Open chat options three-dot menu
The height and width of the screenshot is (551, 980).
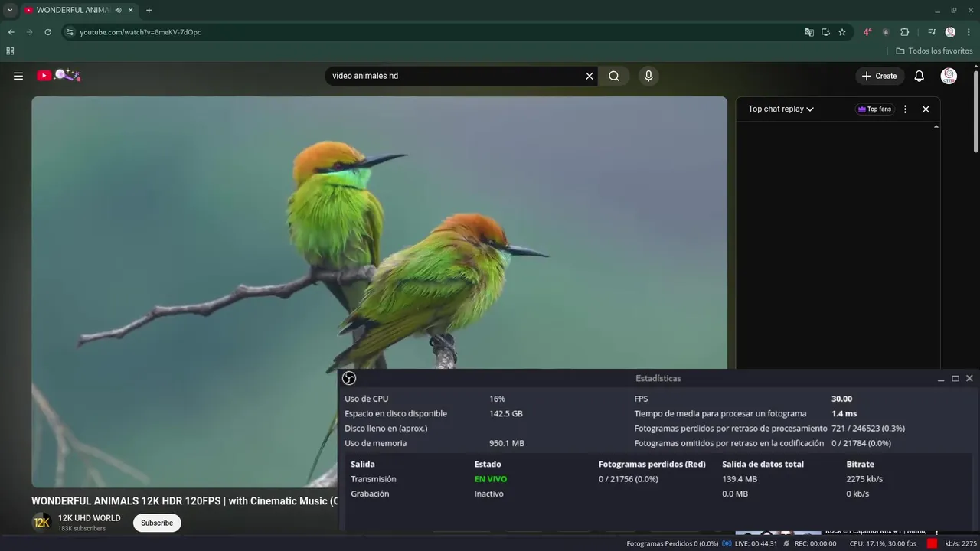click(x=905, y=109)
